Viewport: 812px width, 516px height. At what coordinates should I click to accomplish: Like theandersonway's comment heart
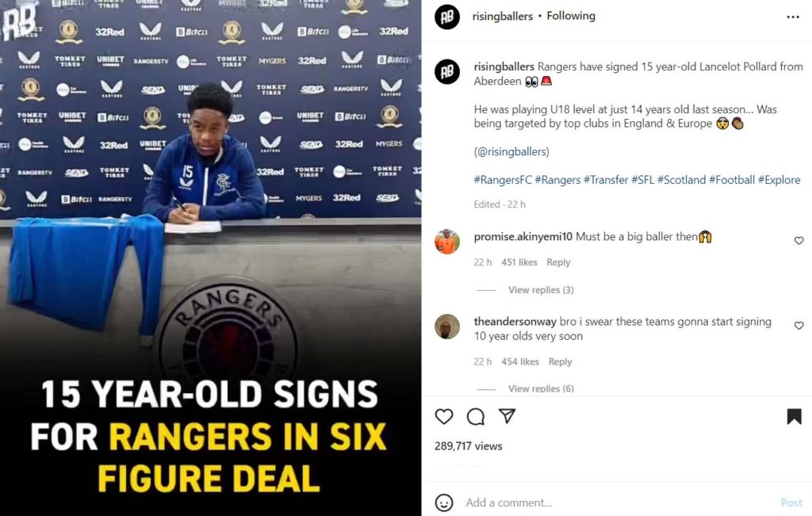799,326
